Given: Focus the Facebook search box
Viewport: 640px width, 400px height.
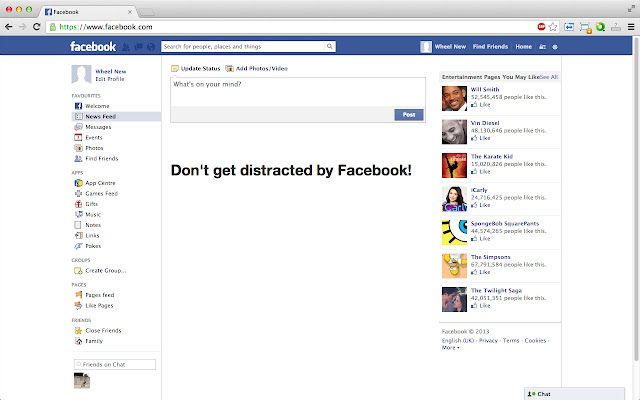Looking at the screenshot, I should (x=244, y=47).
